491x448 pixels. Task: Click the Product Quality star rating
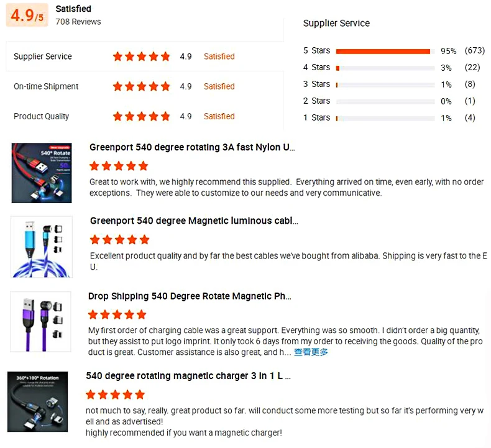[142, 116]
